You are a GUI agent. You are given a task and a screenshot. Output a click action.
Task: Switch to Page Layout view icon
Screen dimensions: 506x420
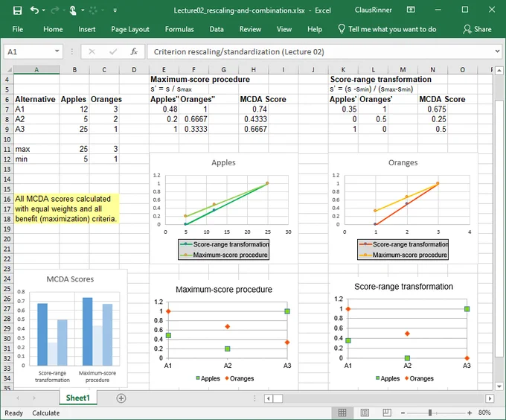tap(365, 413)
